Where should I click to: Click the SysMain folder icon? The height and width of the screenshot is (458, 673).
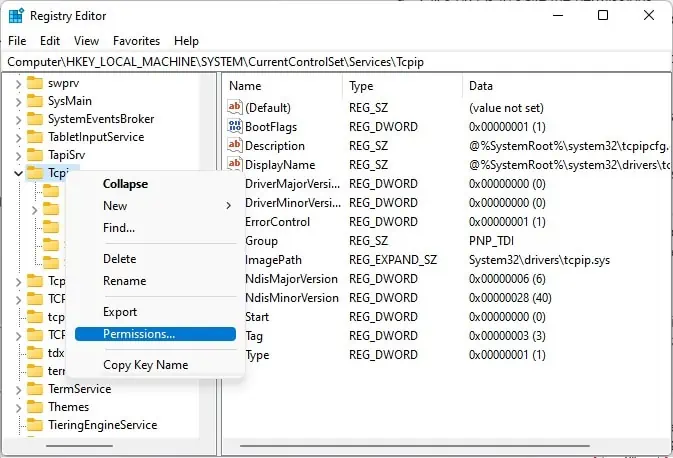35,101
